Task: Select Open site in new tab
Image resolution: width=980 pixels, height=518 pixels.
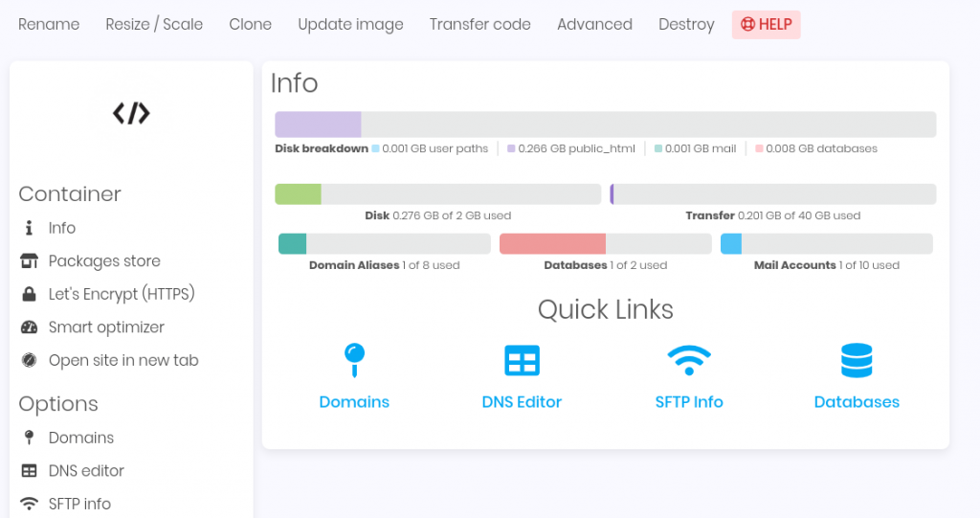Action: point(123,360)
